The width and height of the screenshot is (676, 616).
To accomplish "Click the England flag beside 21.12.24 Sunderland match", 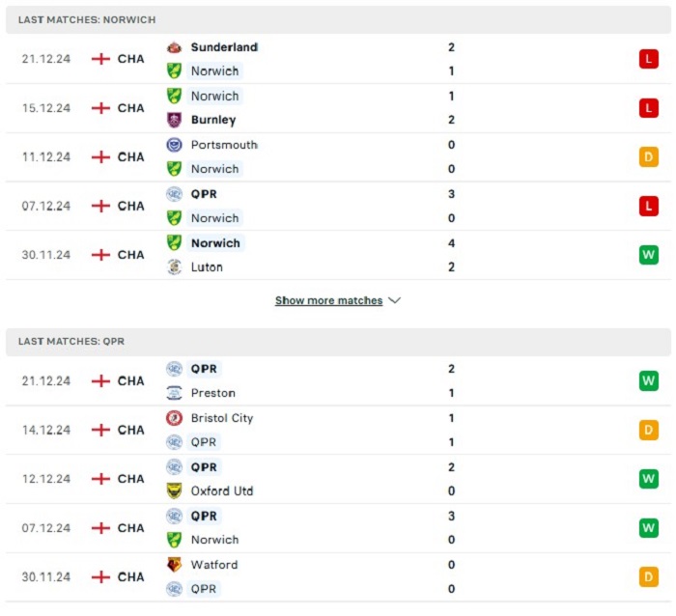I will click(100, 59).
